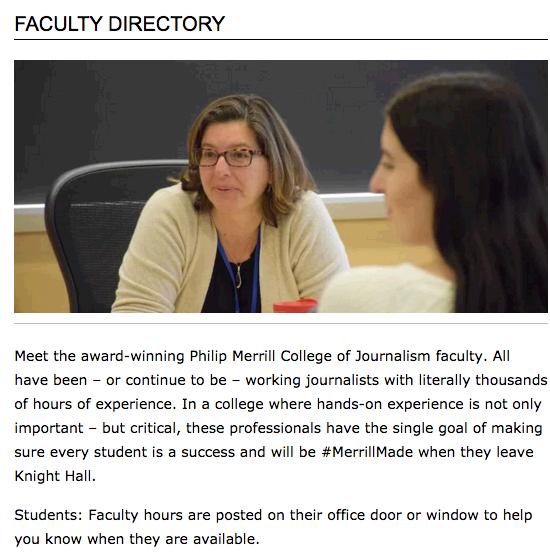The width and height of the screenshot is (550, 559).
Task: Open the faculty banner photo
Action: [281, 186]
